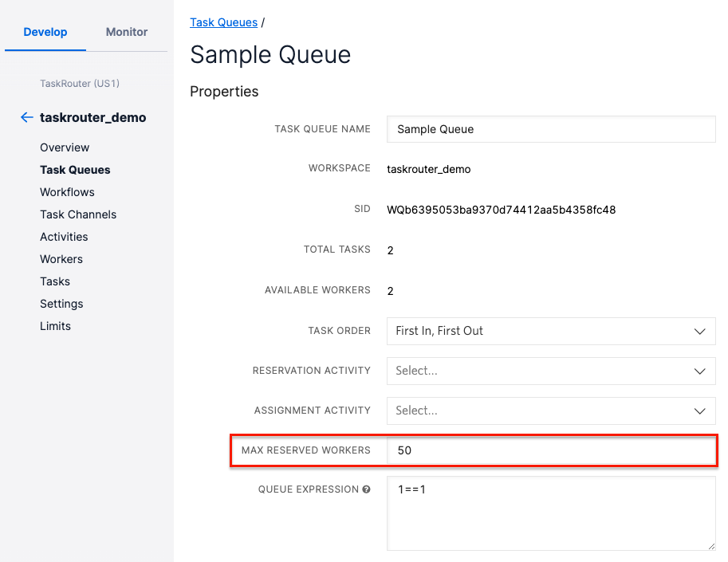Click the TaskRouter (US1) label

[80, 84]
